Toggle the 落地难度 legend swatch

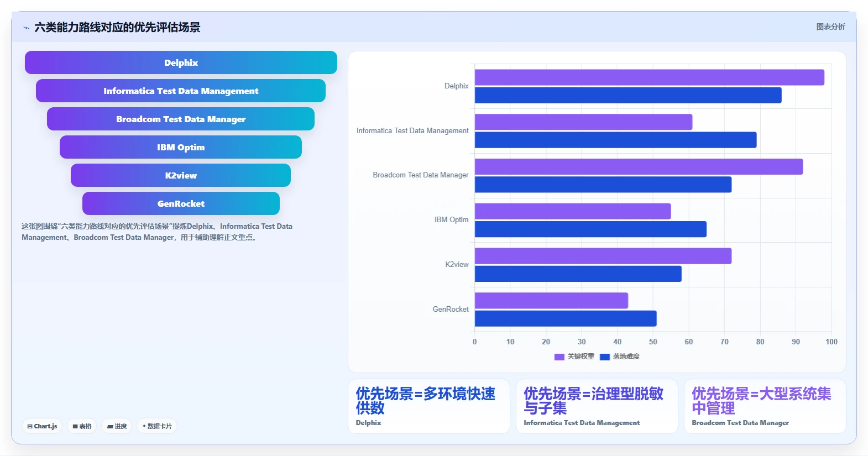[605, 357]
